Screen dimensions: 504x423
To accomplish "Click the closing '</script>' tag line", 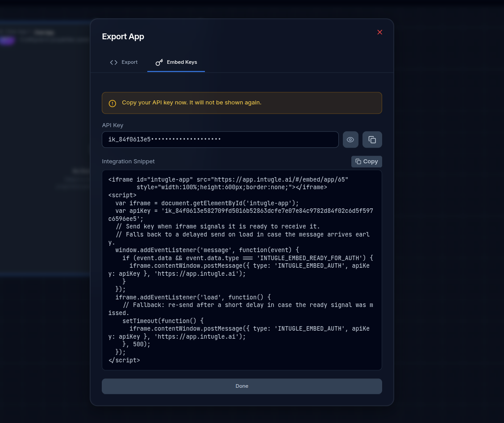I will pos(124,361).
